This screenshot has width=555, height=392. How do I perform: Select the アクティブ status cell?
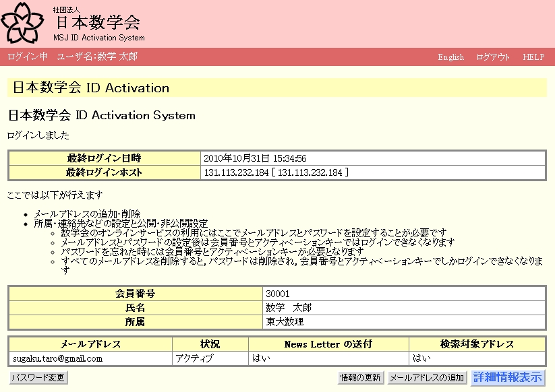point(194,358)
